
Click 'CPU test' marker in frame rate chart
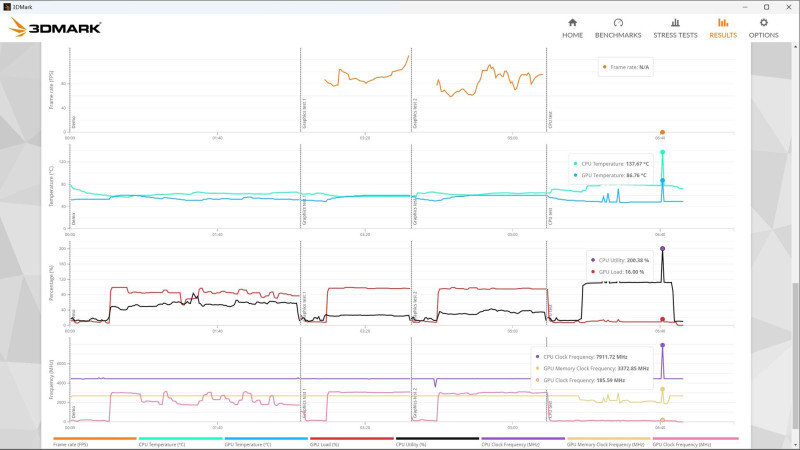[550, 120]
